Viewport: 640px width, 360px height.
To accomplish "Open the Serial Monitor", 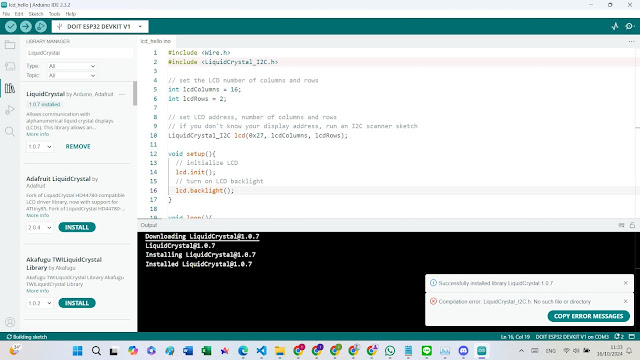I will coord(629,27).
